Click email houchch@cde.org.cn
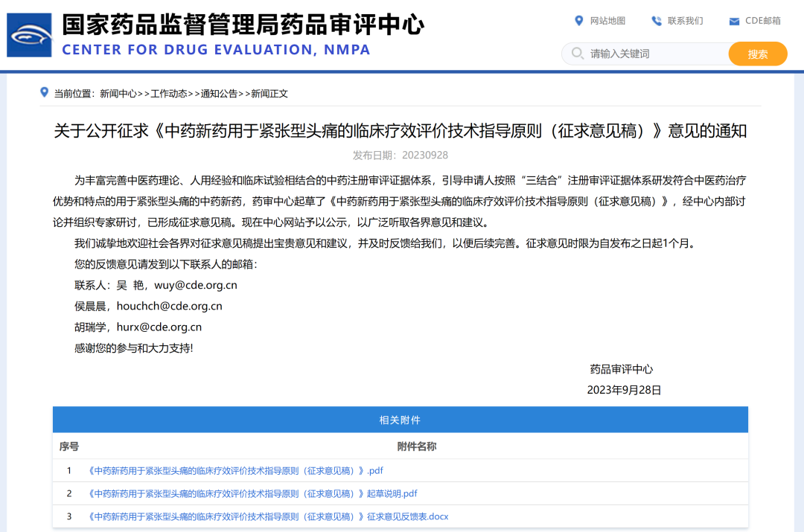Screen dimensions: 804x532 tap(169, 307)
